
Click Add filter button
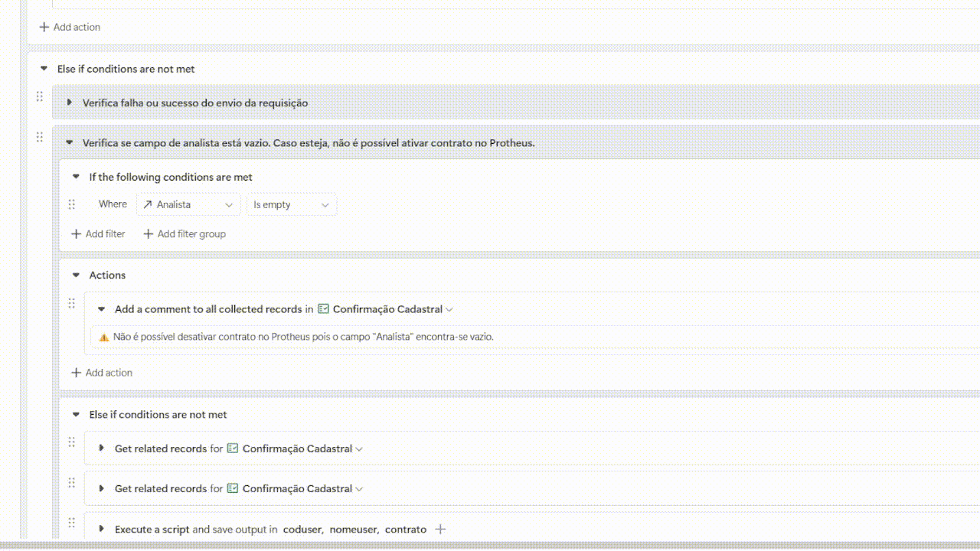point(98,234)
